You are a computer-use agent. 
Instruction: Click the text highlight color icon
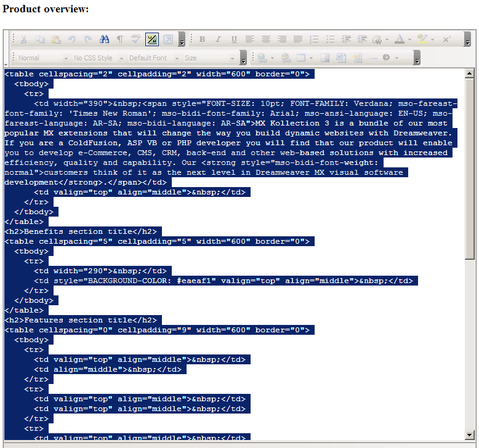(422, 39)
